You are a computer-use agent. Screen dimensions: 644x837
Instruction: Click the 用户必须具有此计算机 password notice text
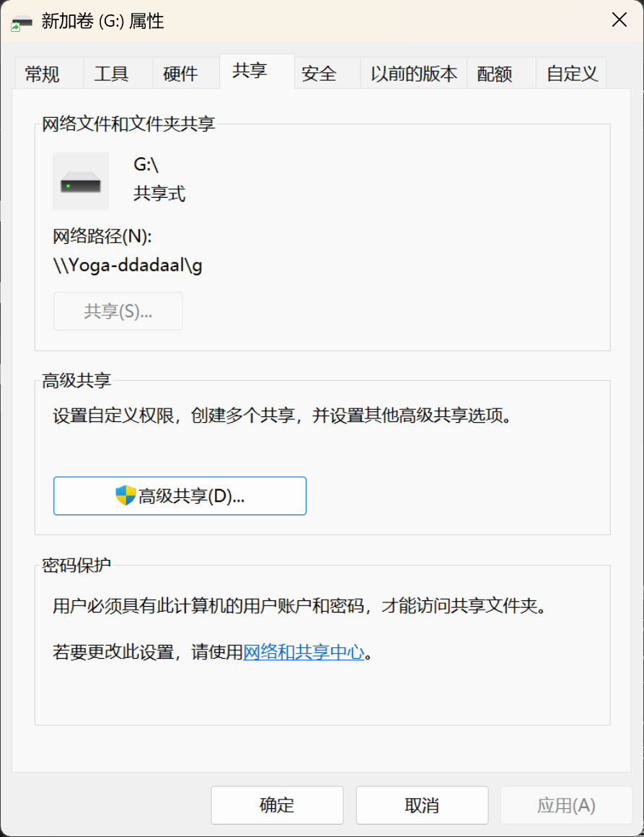pos(301,606)
